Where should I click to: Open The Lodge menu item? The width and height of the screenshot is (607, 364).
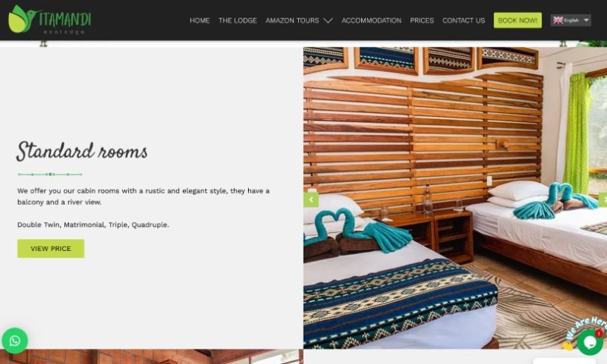tap(237, 20)
